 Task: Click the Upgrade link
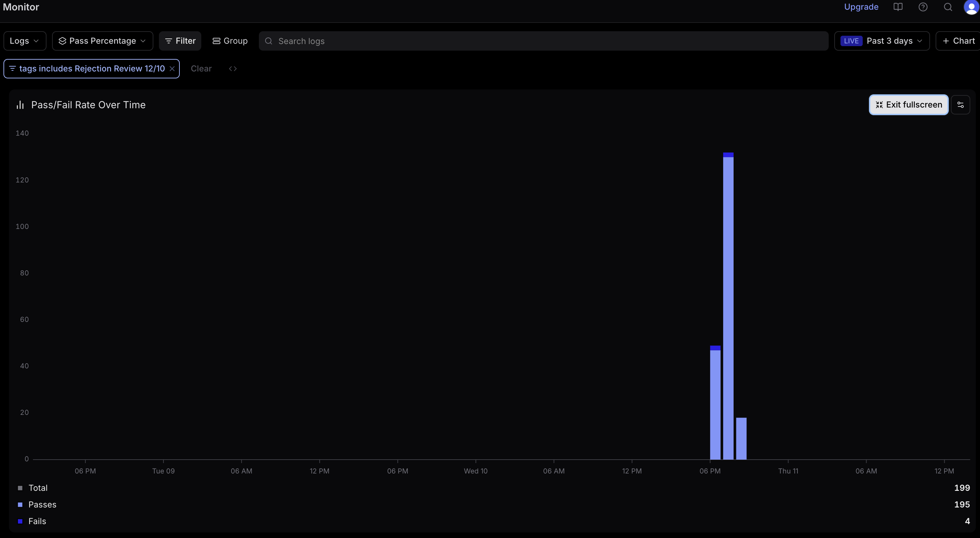pyautogui.click(x=861, y=7)
